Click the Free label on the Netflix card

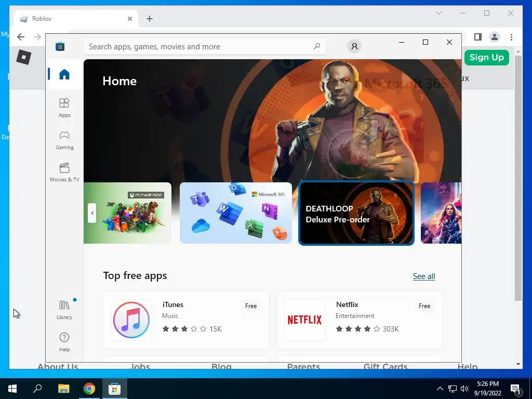pyautogui.click(x=424, y=305)
